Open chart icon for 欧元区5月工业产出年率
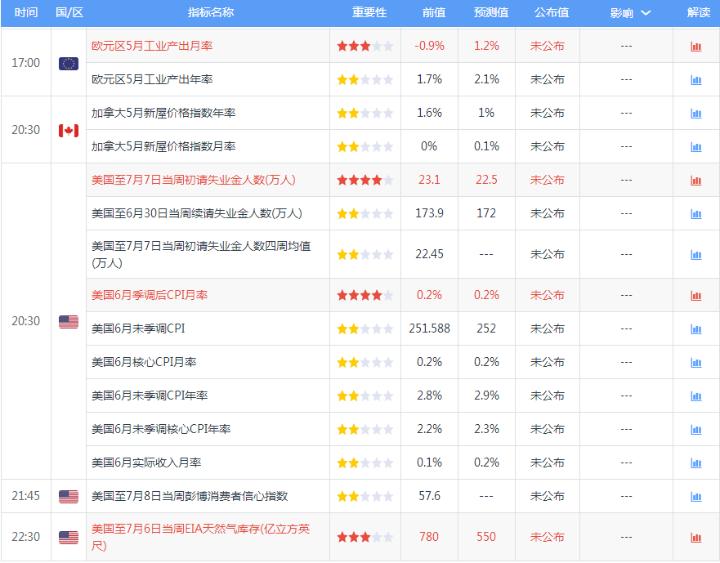Screen dimensions: 720x563 click(696, 80)
